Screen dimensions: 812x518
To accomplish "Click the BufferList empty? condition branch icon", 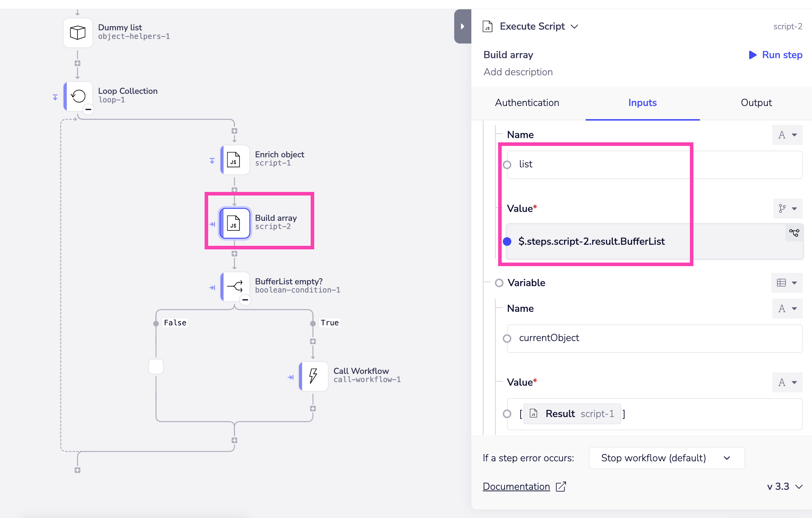I will click(235, 286).
